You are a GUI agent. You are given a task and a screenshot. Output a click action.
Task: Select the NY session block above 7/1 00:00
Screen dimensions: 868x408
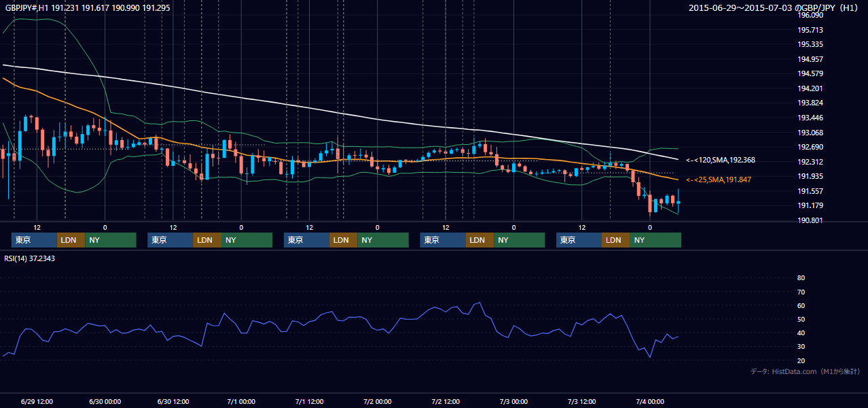click(247, 240)
